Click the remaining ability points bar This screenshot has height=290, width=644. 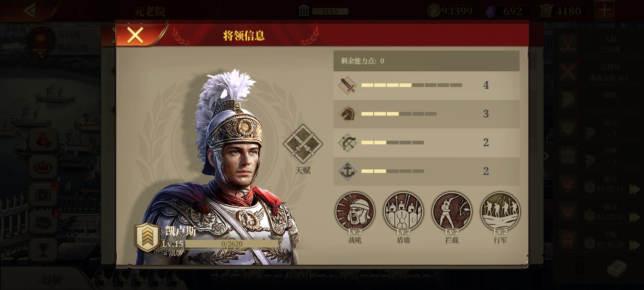pos(426,61)
